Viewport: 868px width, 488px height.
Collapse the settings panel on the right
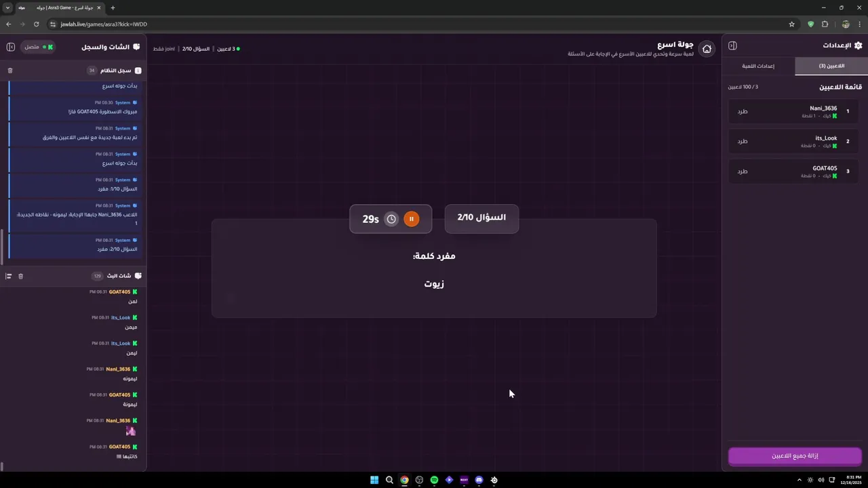click(732, 45)
